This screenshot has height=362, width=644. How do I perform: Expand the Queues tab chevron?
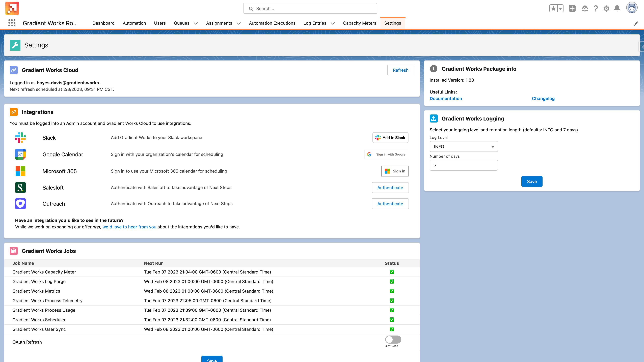196,23
